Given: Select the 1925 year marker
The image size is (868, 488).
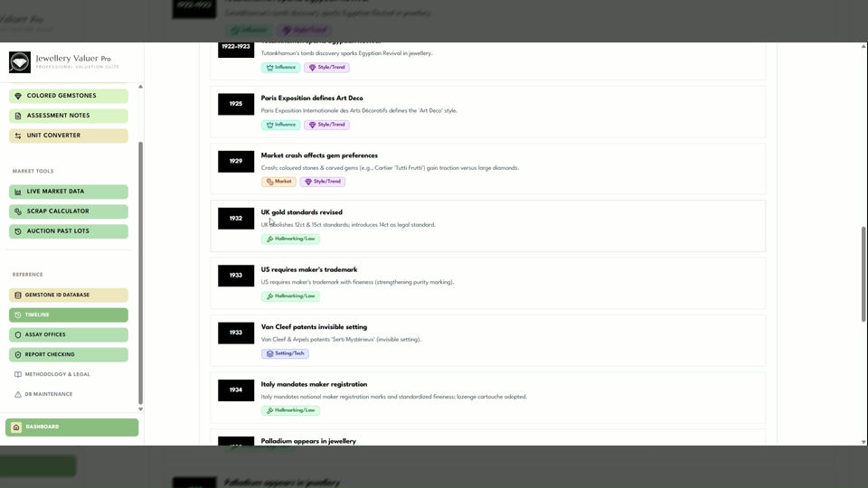Looking at the screenshot, I should point(236,104).
